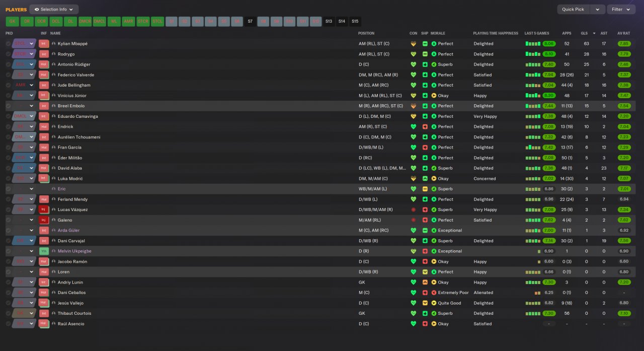Screen dimensions: 644x351
Task: Open the arrow next to Quick Pick
Action: pyautogui.click(x=598, y=9)
